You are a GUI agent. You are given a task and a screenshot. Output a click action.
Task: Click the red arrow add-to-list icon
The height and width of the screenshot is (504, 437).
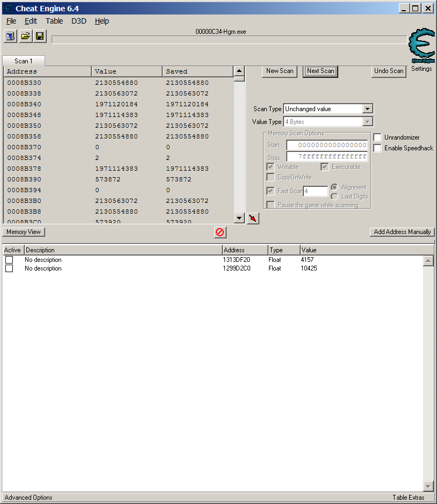pyautogui.click(x=253, y=218)
